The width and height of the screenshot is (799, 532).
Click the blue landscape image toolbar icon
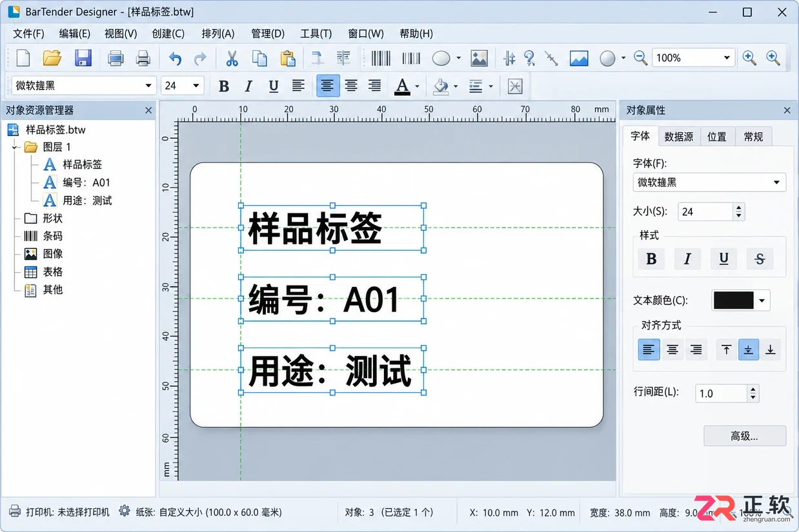click(579, 59)
